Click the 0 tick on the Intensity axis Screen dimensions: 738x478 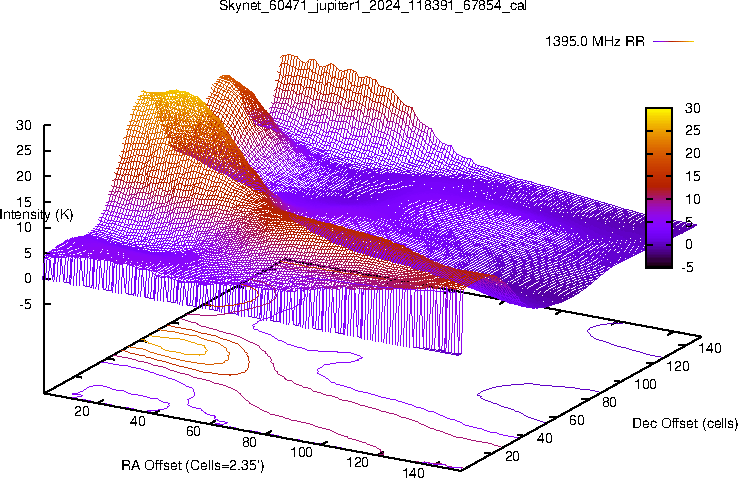coord(28,279)
